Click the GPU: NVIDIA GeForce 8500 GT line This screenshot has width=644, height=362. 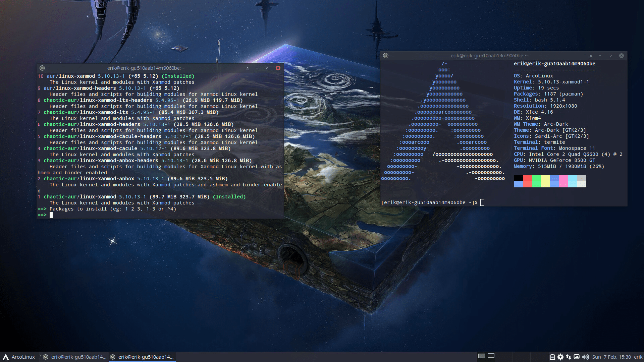click(554, 160)
